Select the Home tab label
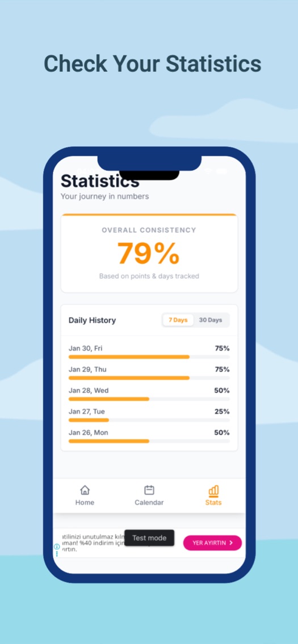 [x=85, y=502]
